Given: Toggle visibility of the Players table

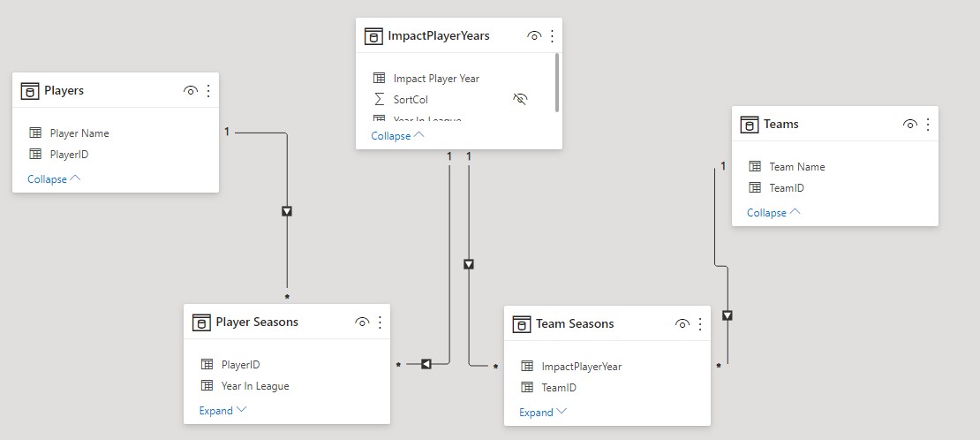Looking at the screenshot, I should coord(191,91).
